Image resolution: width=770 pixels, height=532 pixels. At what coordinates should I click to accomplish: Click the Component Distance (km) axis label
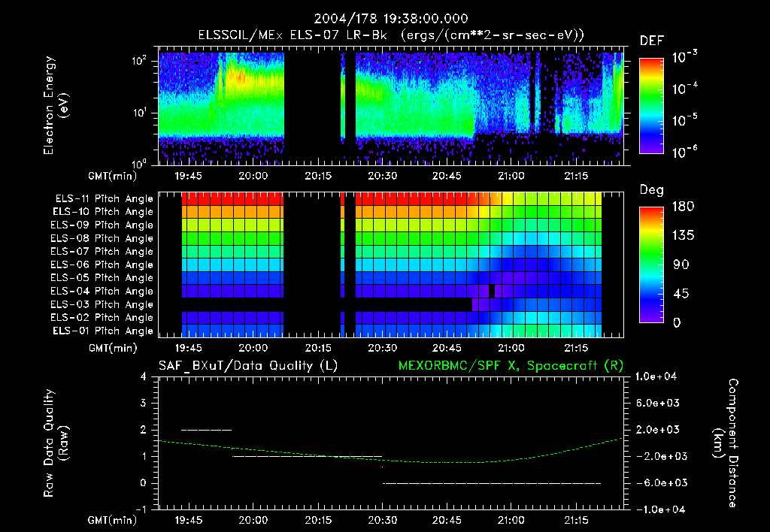click(726, 443)
